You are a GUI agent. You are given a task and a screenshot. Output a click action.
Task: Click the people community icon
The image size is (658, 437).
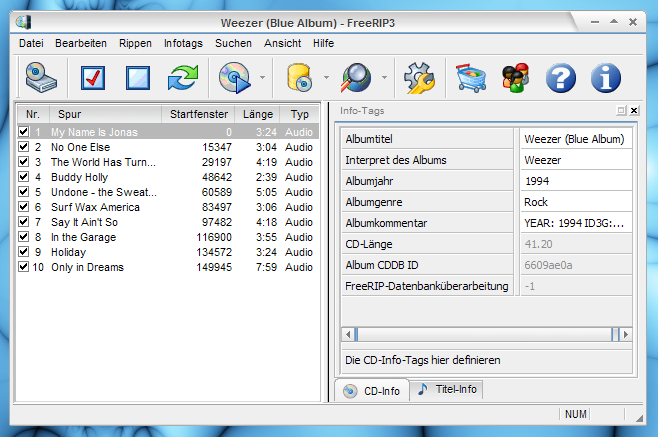[x=516, y=78]
